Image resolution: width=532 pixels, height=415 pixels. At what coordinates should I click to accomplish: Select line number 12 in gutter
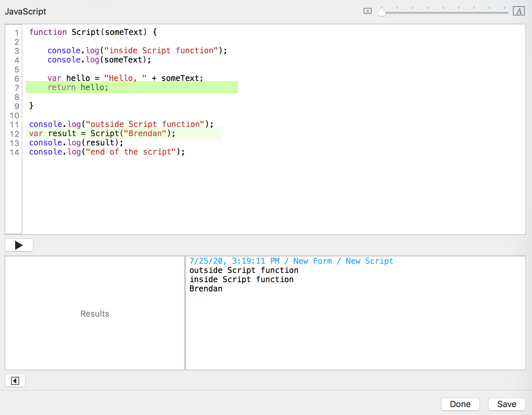tap(14, 134)
